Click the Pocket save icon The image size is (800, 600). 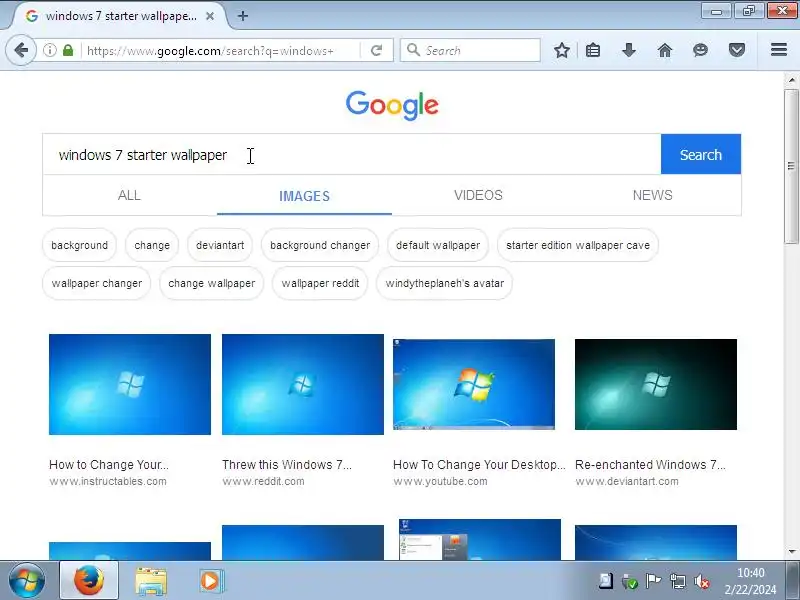click(737, 50)
